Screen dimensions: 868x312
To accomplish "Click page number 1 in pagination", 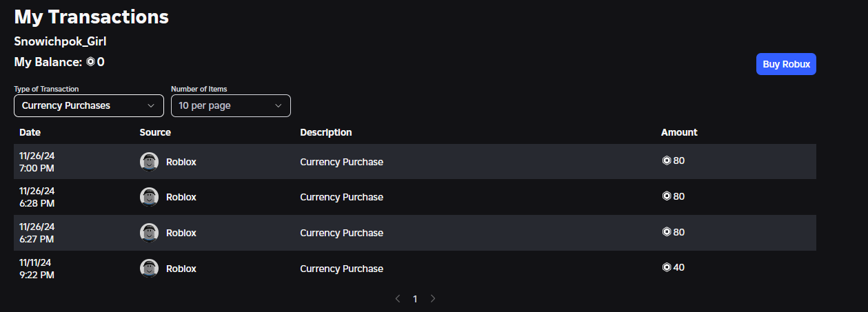I will (x=415, y=299).
